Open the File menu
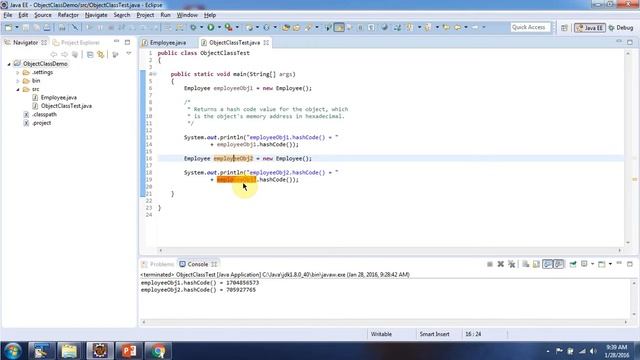 click(x=8, y=15)
